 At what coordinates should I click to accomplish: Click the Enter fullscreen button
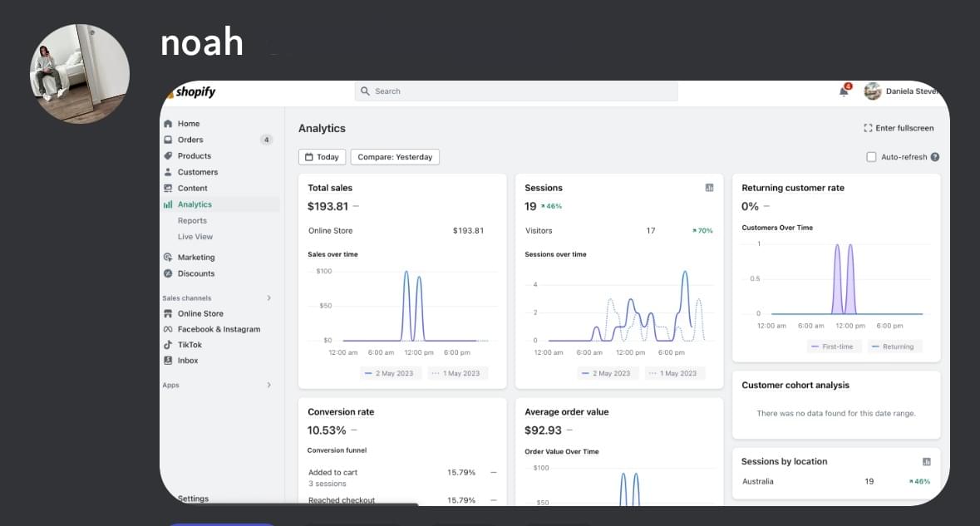point(899,128)
